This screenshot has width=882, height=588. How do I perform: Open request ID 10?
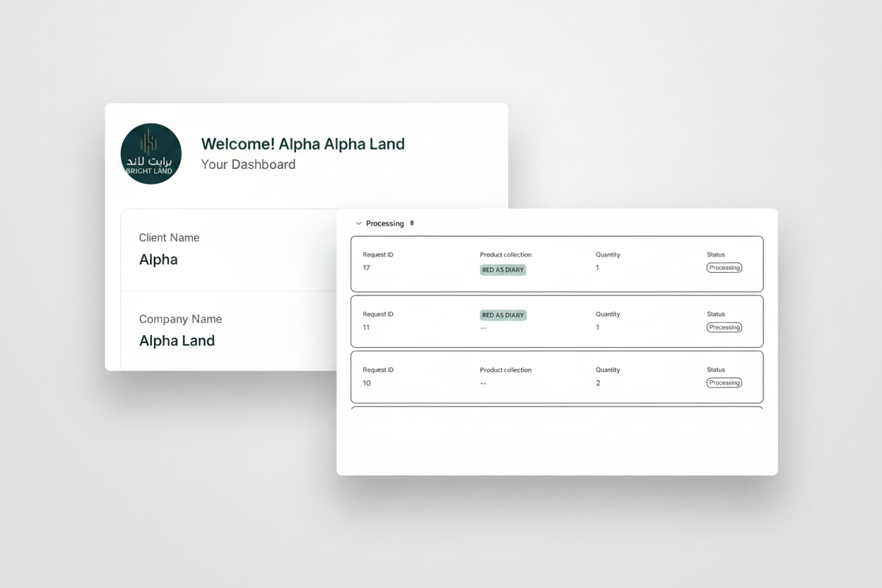(x=557, y=377)
